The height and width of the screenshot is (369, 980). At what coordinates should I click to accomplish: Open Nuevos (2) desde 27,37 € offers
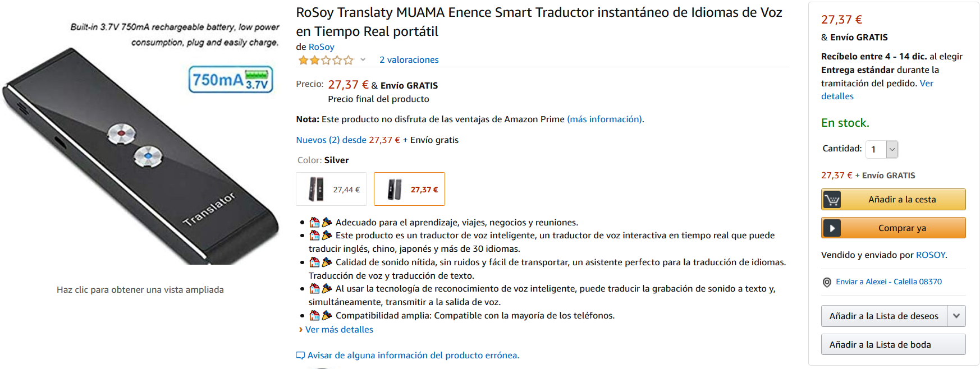348,140
